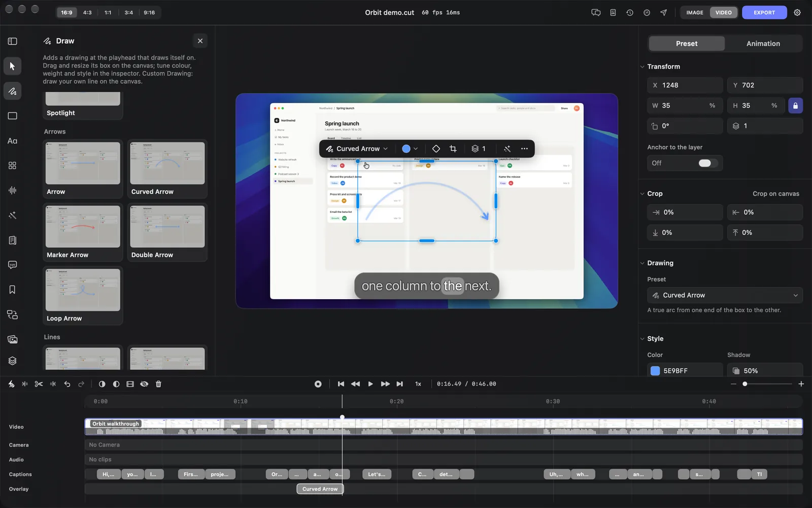Open more options in floating toolbar
This screenshot has height=508, width=812.
tap(524, 149)
